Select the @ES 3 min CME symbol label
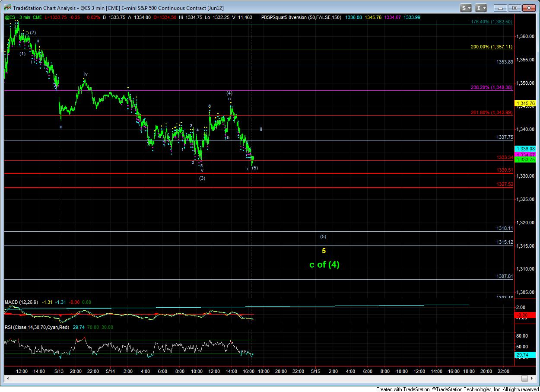The height and width of the screenshot is (392, 540). 24,17
